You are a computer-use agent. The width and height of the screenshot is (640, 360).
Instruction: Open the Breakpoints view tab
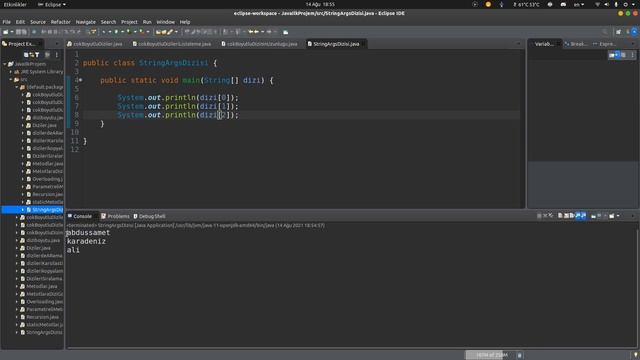coord(576,44)
